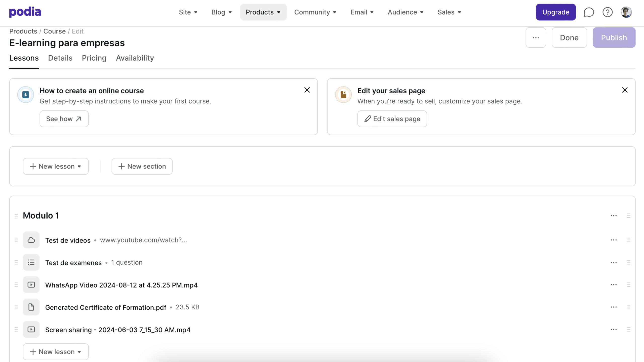Viewport: 644px width, 362px height.
Task: Open the help question mark icon
Action: pos(608,12)
